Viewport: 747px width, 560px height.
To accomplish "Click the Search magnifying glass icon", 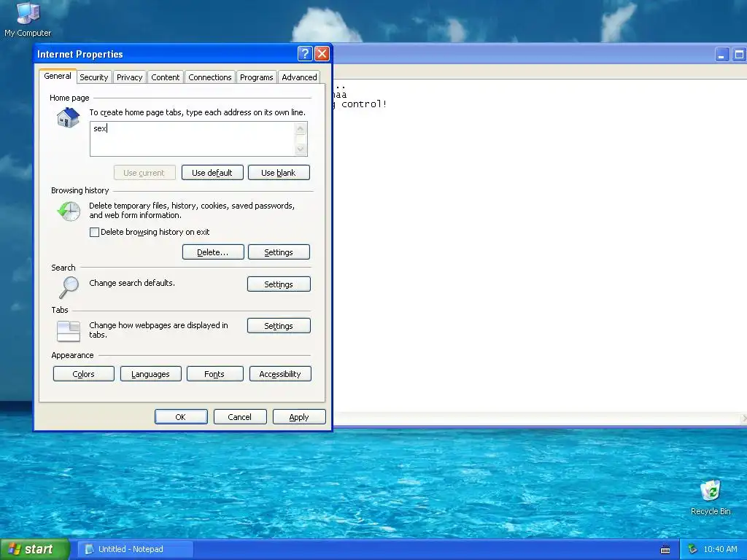I will pos(69,287).
